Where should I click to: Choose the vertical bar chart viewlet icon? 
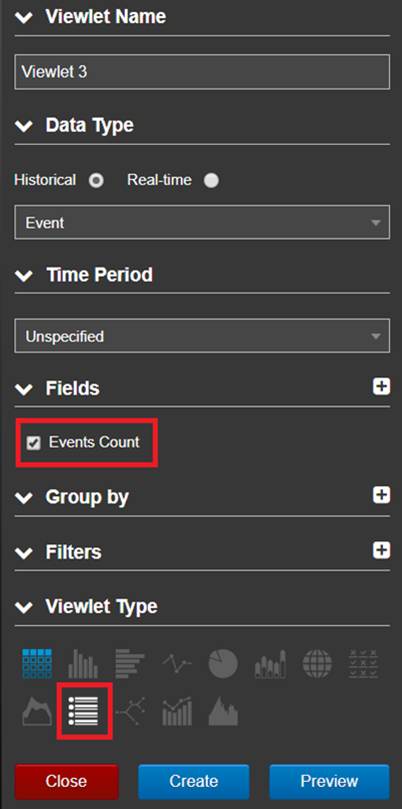[83, 664]
